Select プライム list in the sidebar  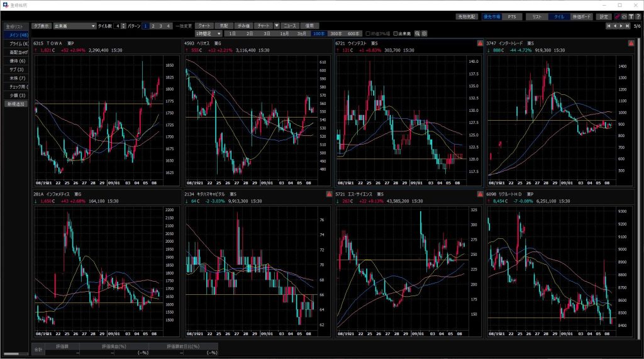point(16,44)
